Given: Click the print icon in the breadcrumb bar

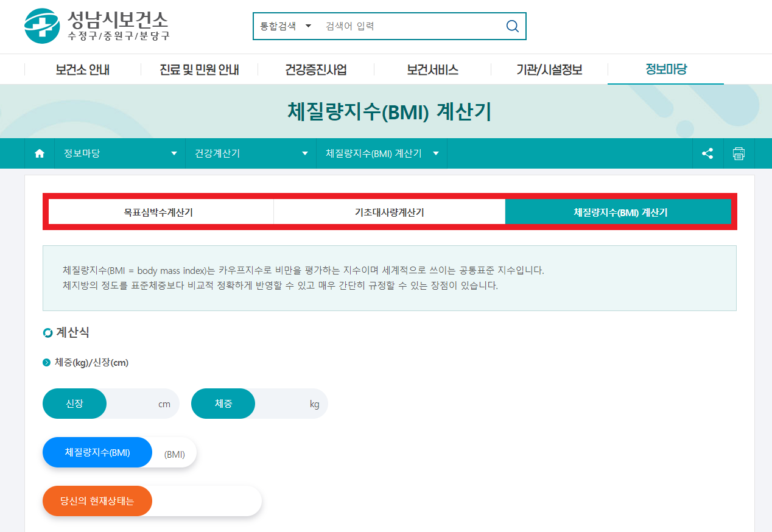Looking at the screenshot, I should 739,153.
